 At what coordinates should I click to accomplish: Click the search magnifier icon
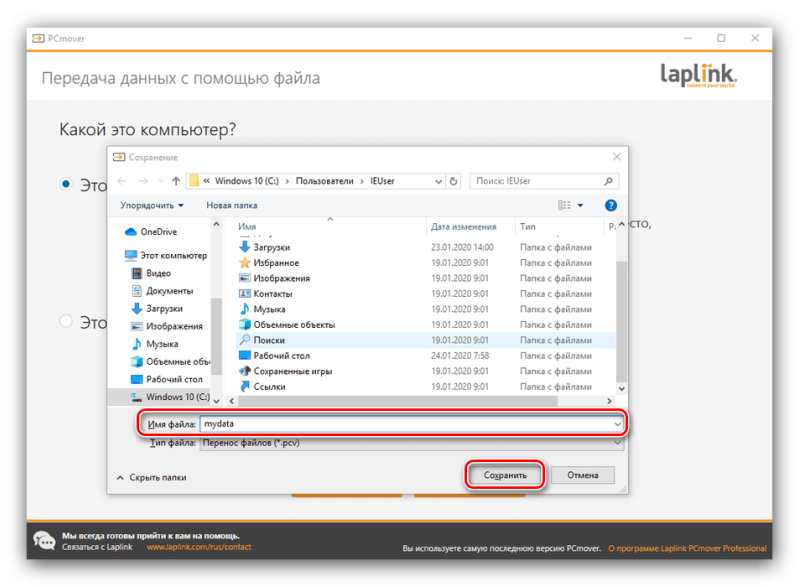(608, 181)
